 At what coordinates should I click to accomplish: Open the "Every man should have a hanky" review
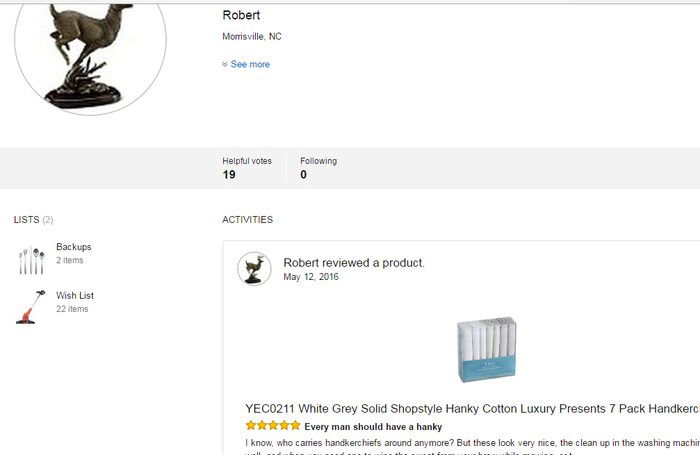click(373, 426)
